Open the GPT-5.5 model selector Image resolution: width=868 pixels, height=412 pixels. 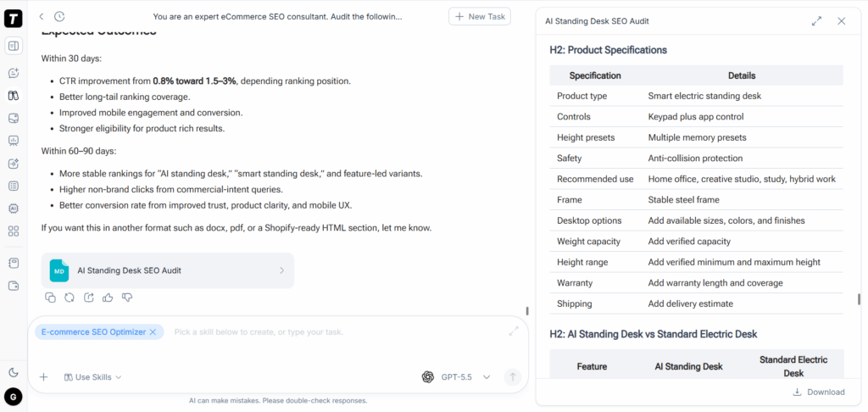465,377
